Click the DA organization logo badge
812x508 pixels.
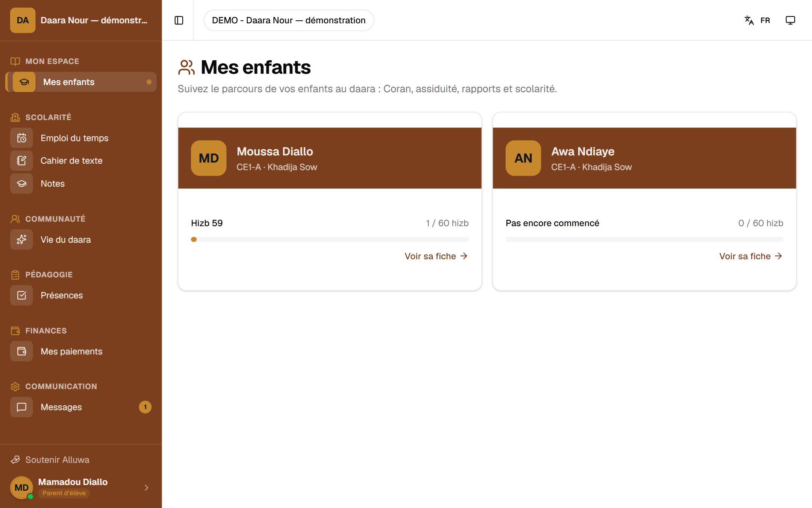(23, 20)
